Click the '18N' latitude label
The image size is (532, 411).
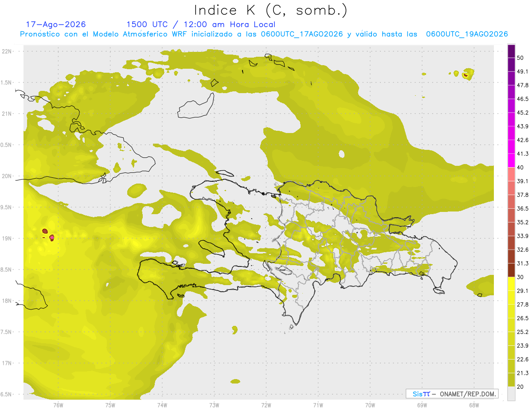pos(7,301)
